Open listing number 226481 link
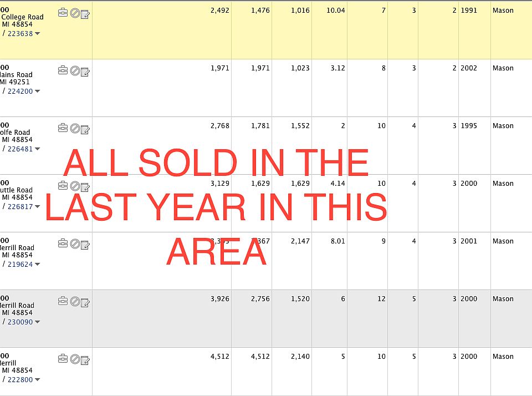Viewport: 532px width, 396px height. pyautogui.click(x=20, y=149)
